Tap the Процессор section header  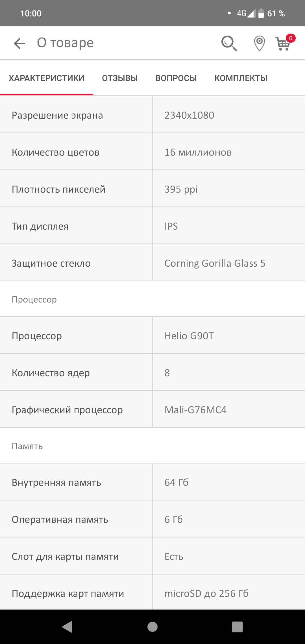coord(34,299)
